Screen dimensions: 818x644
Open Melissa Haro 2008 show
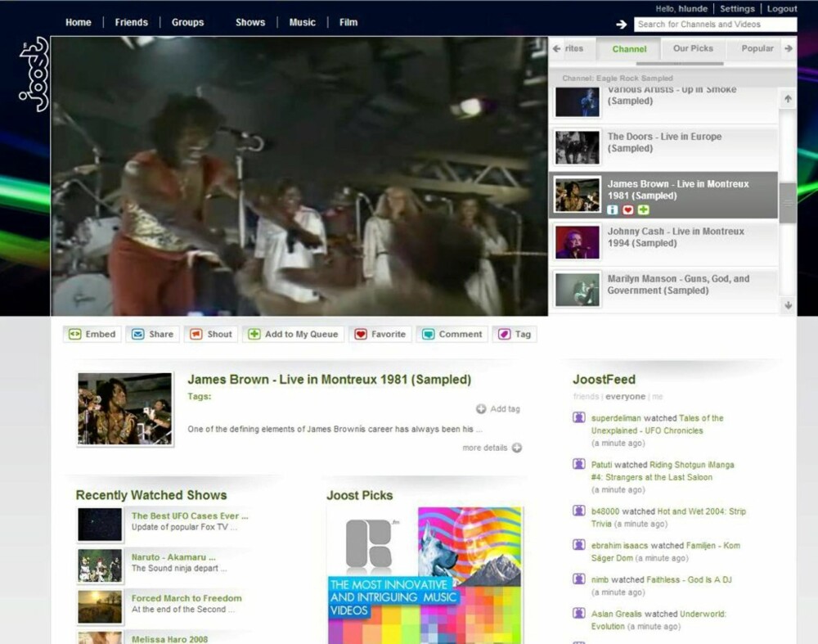pos(169,639)
